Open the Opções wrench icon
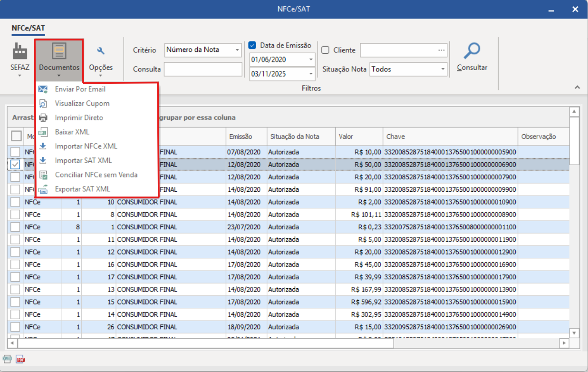588x372 pixels. pos(101,51)
